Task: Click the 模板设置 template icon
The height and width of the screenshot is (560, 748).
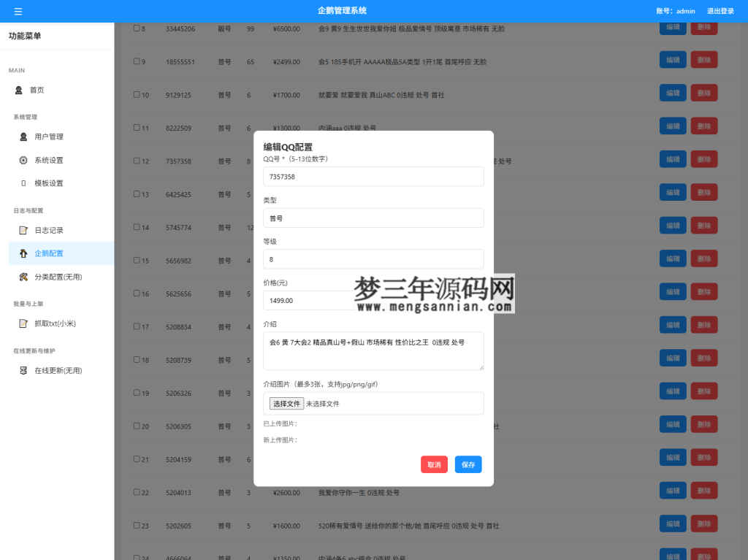Action: click(24, 183)
